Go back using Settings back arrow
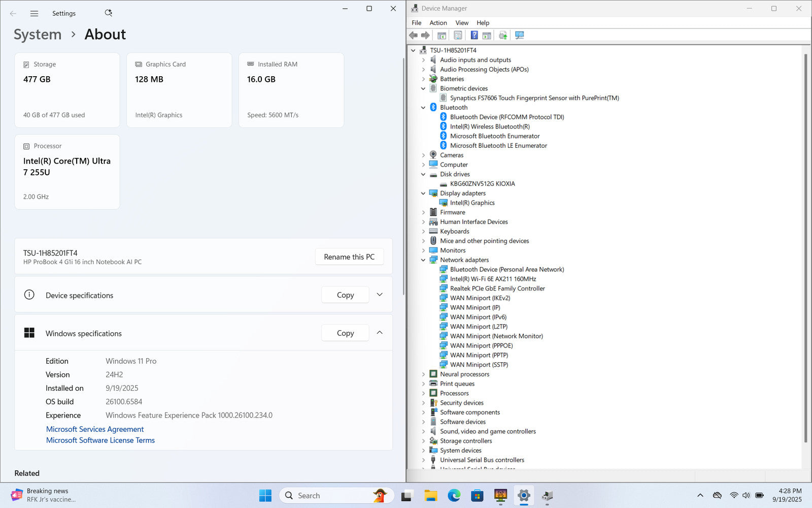This screenshot has width=812, height=508. 13,14
